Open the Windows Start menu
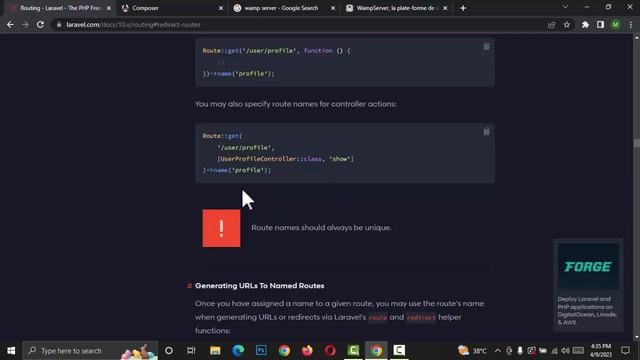The image size is (640, 360). point(11,351)
